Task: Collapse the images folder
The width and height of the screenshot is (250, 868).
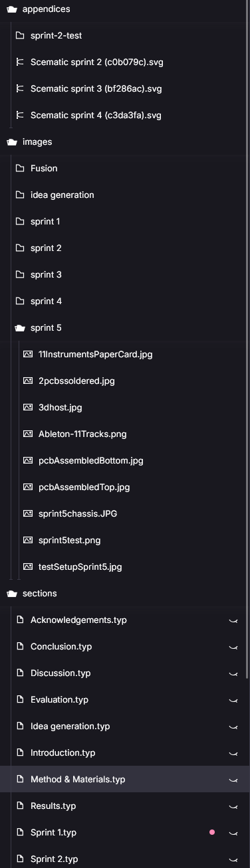Action: pos(12,142)
